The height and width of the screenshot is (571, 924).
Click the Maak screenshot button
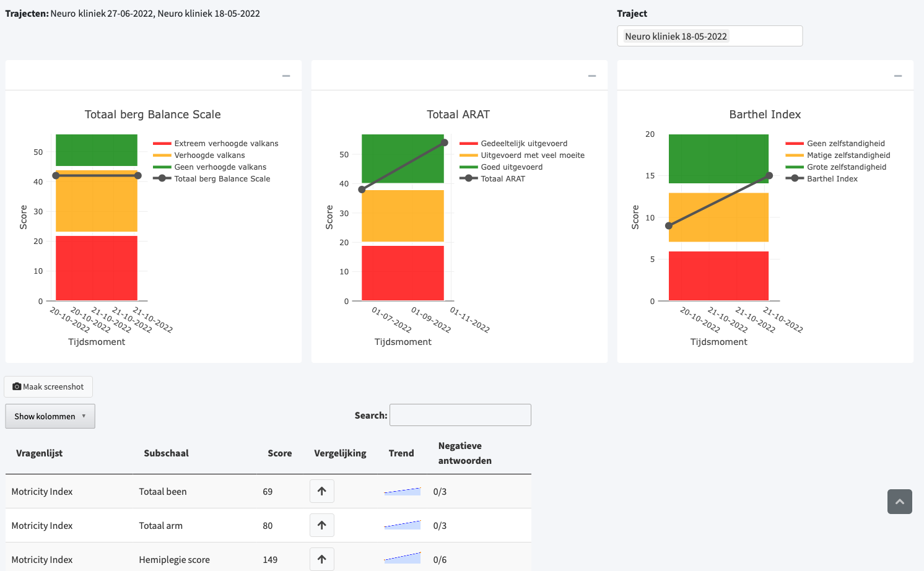click(x=48, y=386)
